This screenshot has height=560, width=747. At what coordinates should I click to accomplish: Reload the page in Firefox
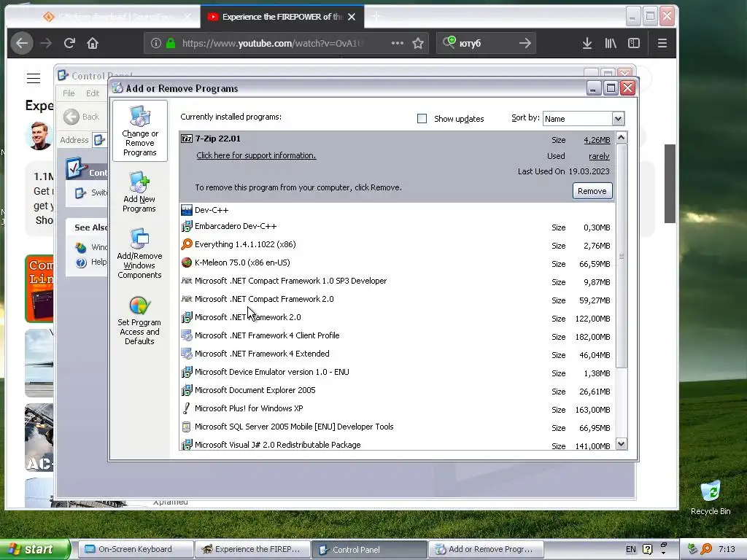click(x=69, y=43)
